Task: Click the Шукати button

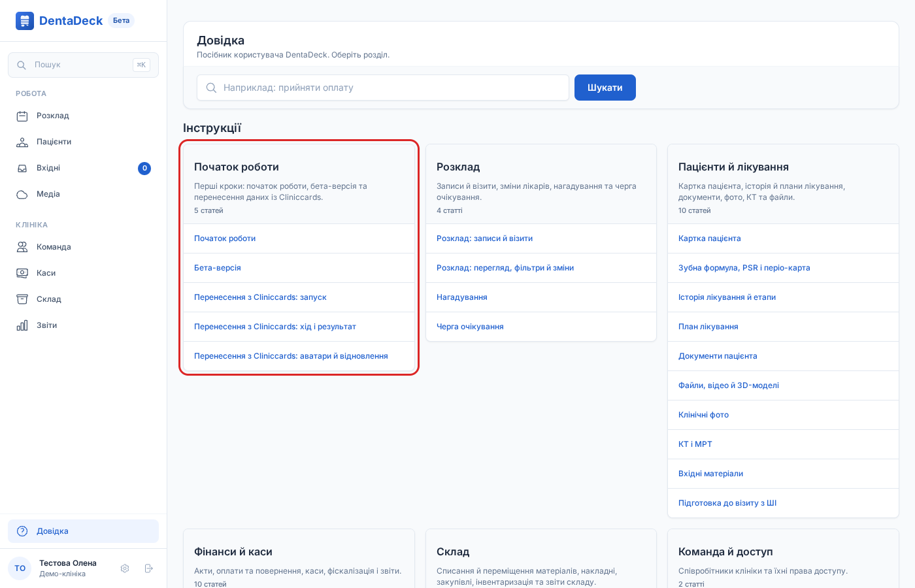Action: point(605,88)
